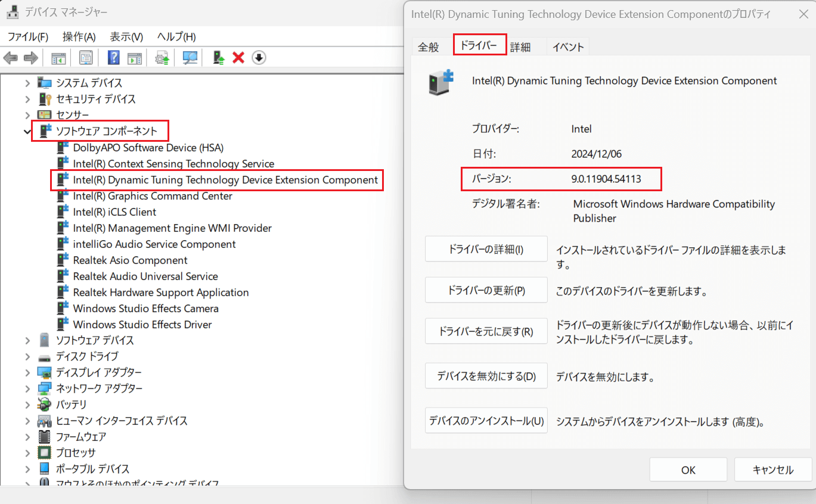Confirm the dialog with OK
816x504 pixels.
click(688, 469)
